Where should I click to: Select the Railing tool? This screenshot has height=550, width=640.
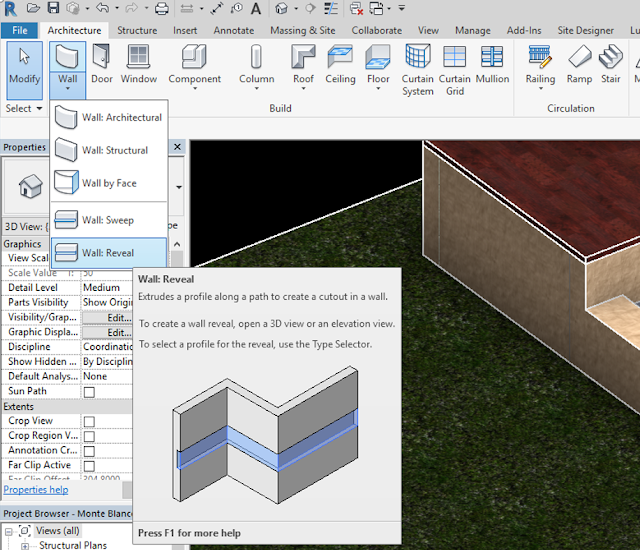click(540, 64)
